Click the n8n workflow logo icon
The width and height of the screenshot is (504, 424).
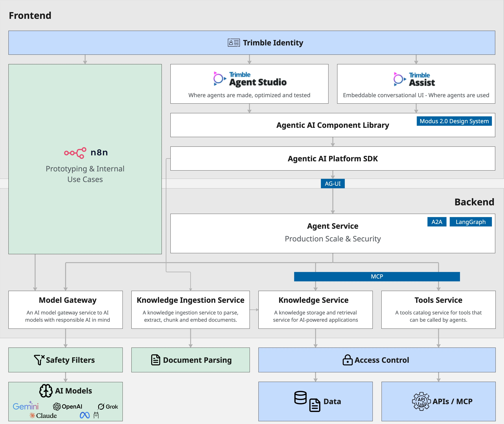pos(75,153)
